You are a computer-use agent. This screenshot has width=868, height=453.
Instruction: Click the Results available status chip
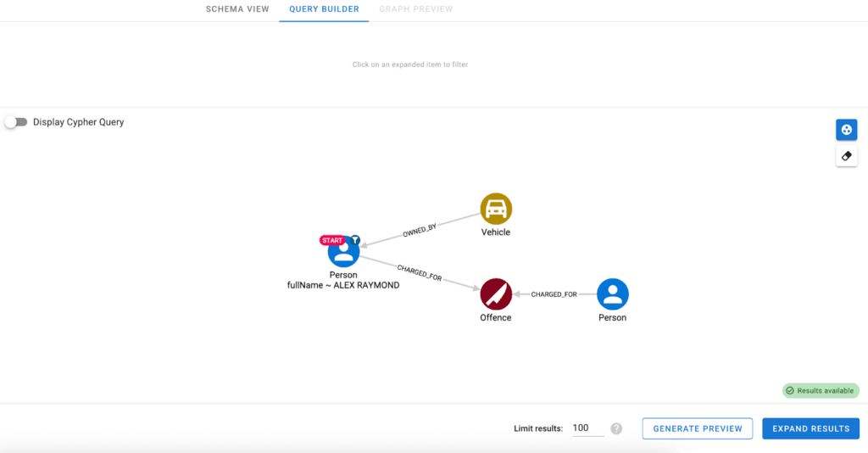820,391
